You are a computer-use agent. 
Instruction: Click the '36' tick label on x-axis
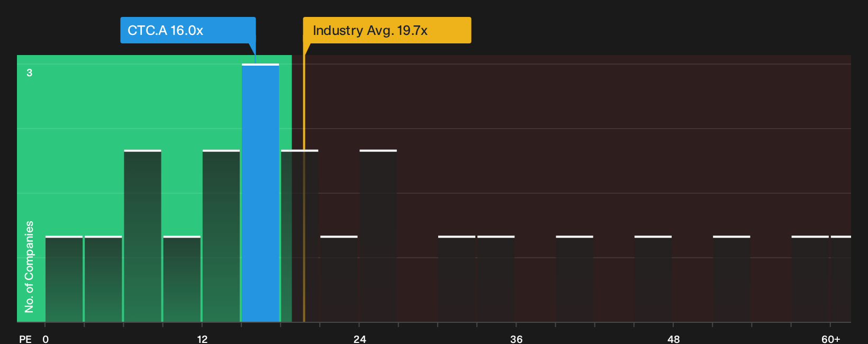tap(516, 339)
